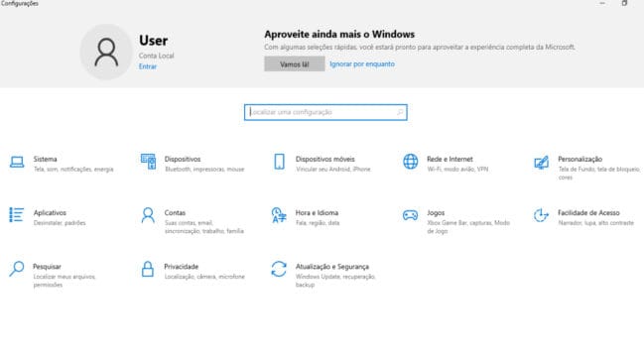The image size is (644, 362).
Task: Click the Aproveite ainda mais o Windows heading
Action: 339,34
